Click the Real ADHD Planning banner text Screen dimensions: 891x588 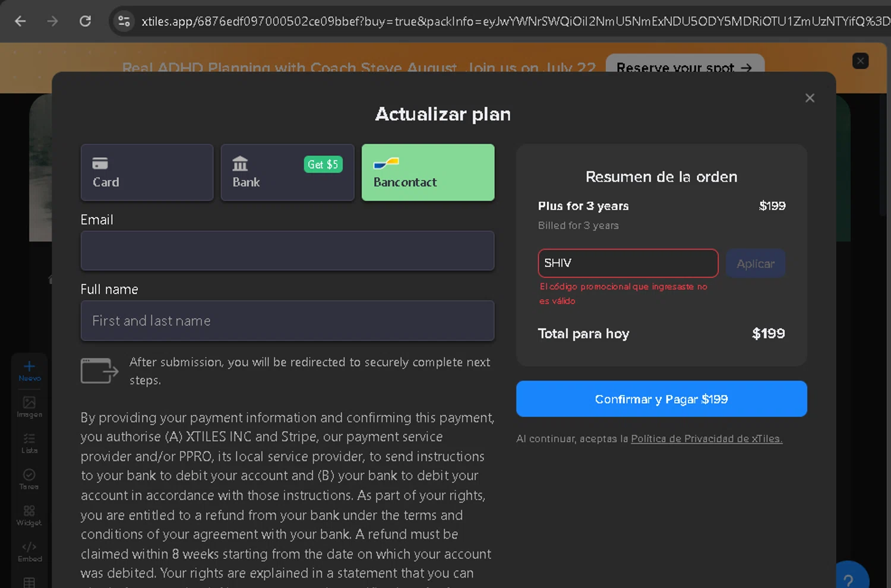click(x=359, y=67)
